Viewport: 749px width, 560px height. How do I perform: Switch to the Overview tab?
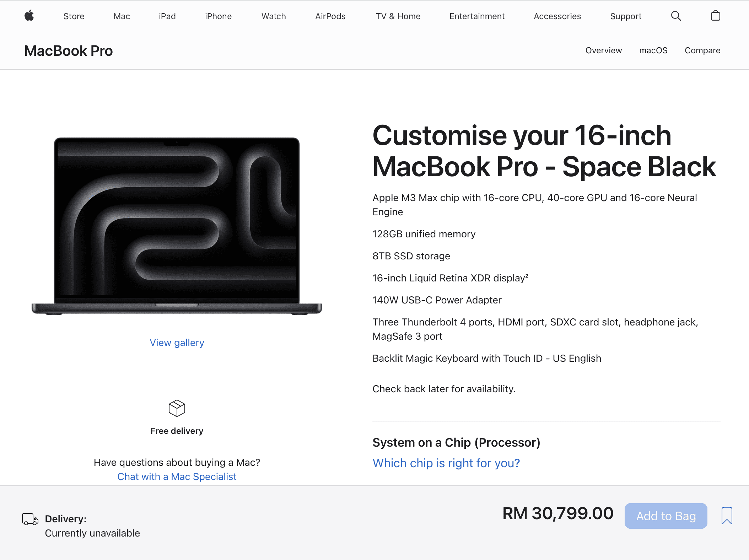(x=603, y=50)
